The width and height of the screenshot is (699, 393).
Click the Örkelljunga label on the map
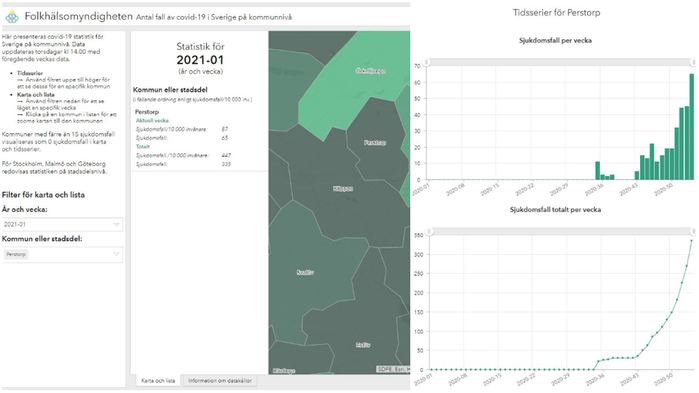[370, 71]
